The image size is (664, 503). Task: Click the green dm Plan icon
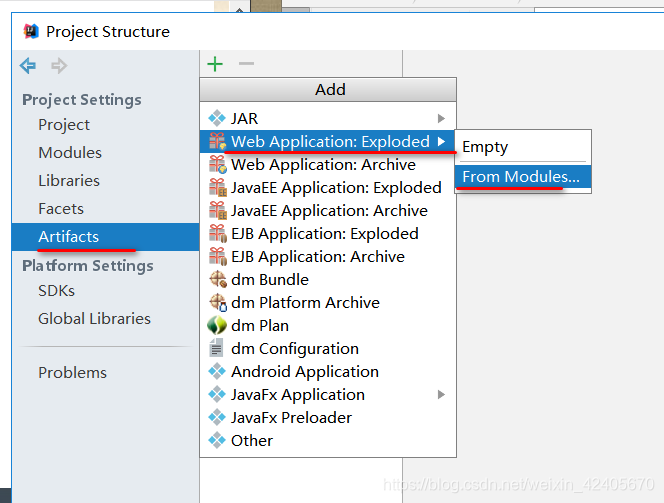pos(217,325)
